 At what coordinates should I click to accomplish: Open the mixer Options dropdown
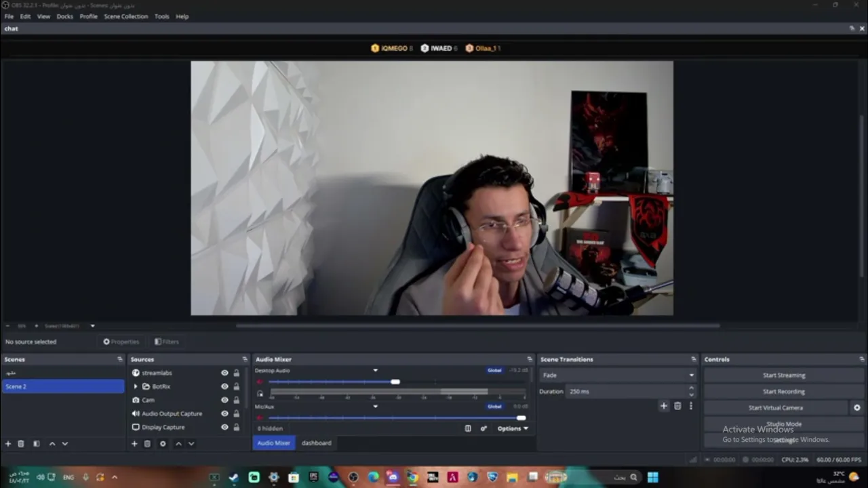point(513,428)
